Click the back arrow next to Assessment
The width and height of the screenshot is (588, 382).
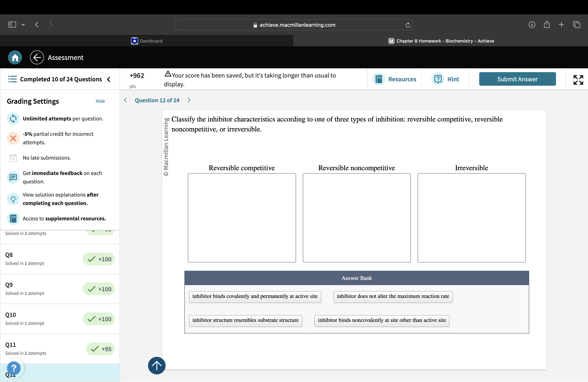37,57
